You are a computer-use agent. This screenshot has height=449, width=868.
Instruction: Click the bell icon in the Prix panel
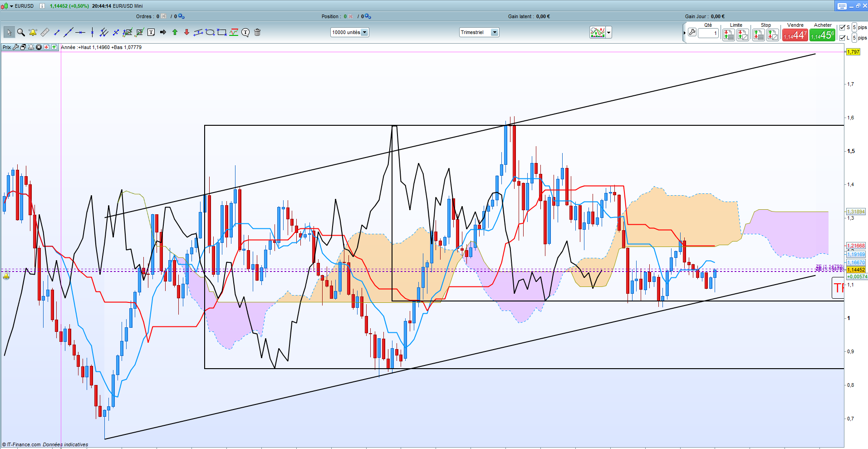tap(31, 47)
